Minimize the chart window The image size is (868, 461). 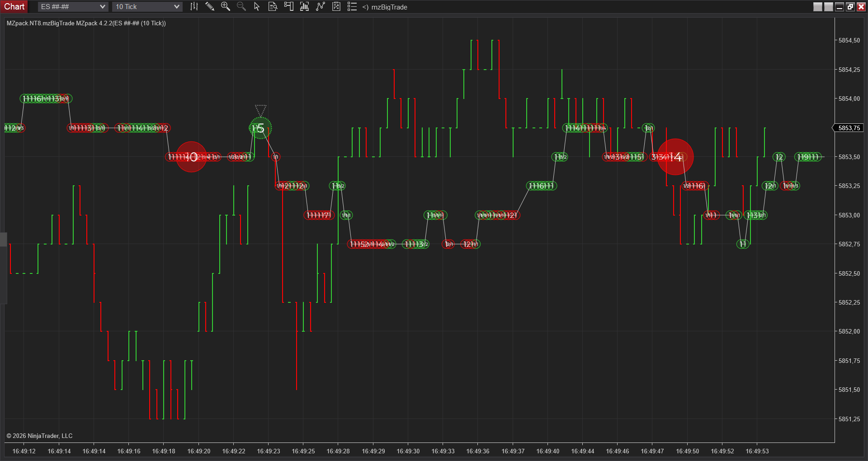click(840, 7)
